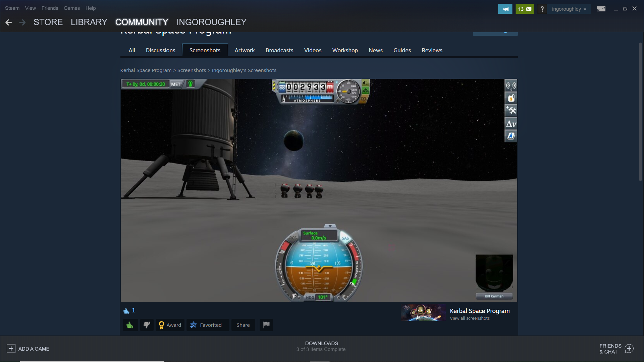Select the Screenshots tab
This screenshot has width=644, height=362.
pos(205,50)
